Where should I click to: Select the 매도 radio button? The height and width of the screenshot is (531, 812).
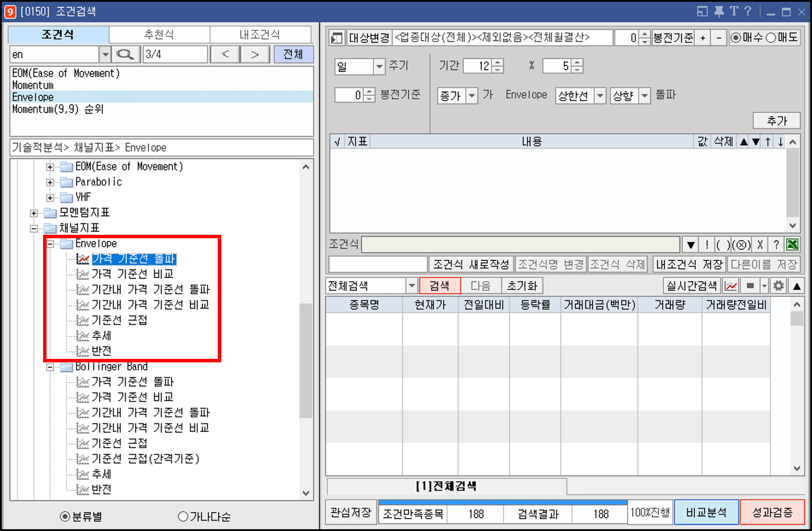[771, 38]
